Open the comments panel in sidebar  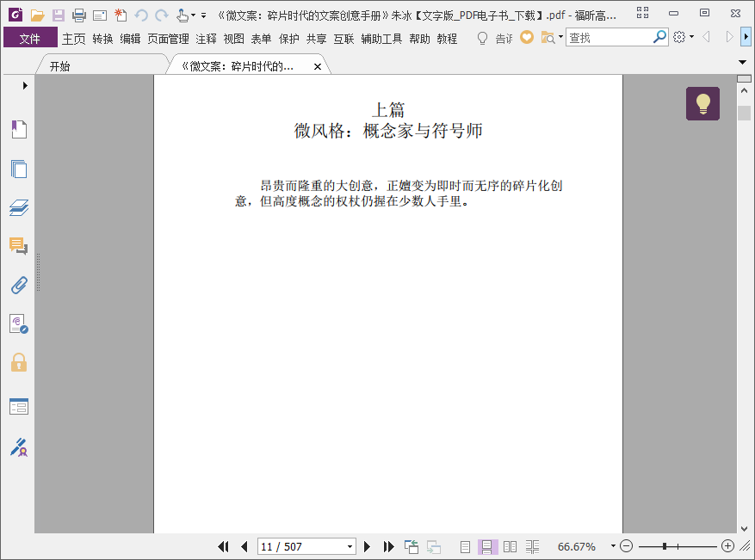tap(19, 246)
